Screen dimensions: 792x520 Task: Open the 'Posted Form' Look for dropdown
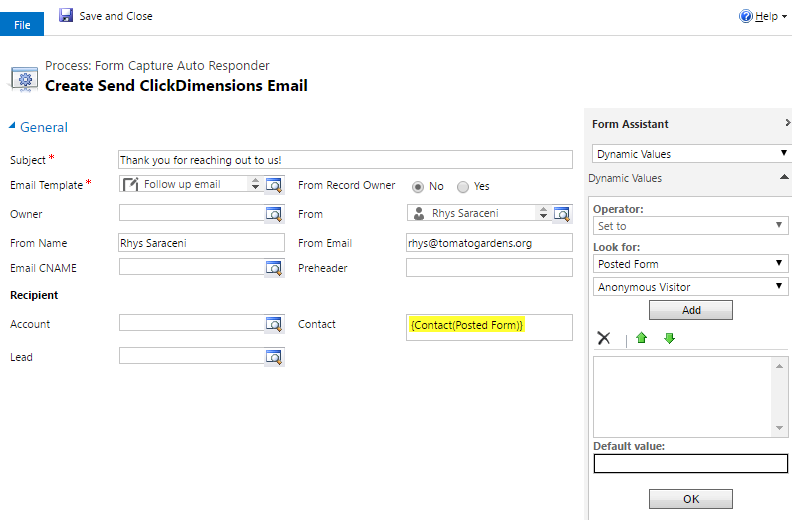click(x=691, y=264)
